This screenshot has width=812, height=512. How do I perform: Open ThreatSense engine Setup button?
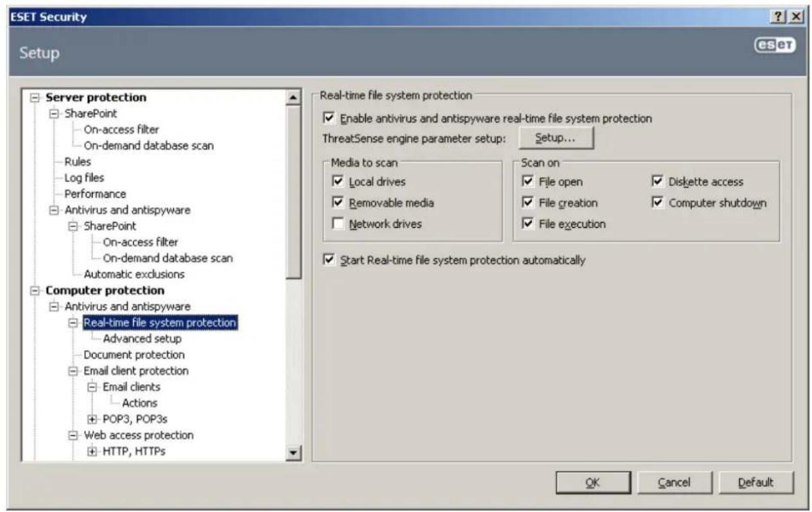556,138
